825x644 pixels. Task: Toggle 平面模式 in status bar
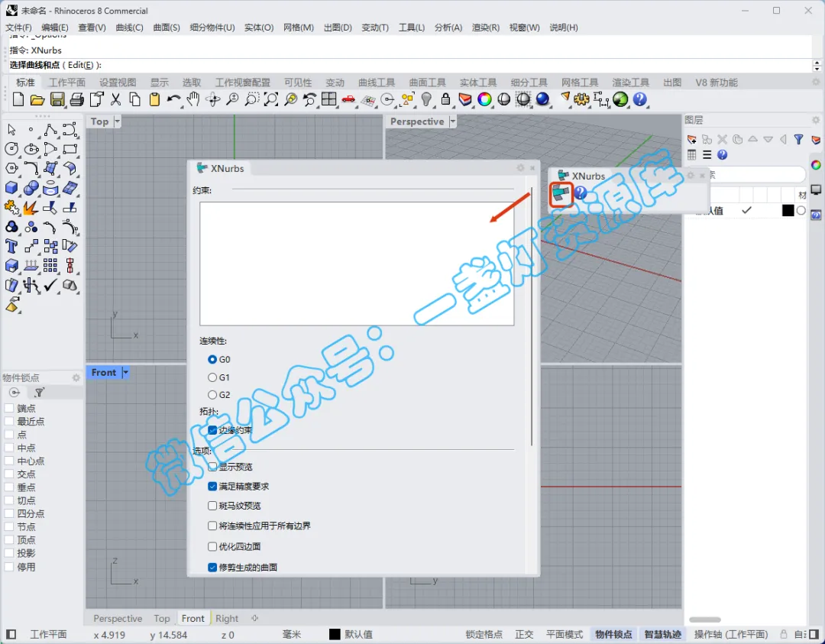(x=565, y=635)
